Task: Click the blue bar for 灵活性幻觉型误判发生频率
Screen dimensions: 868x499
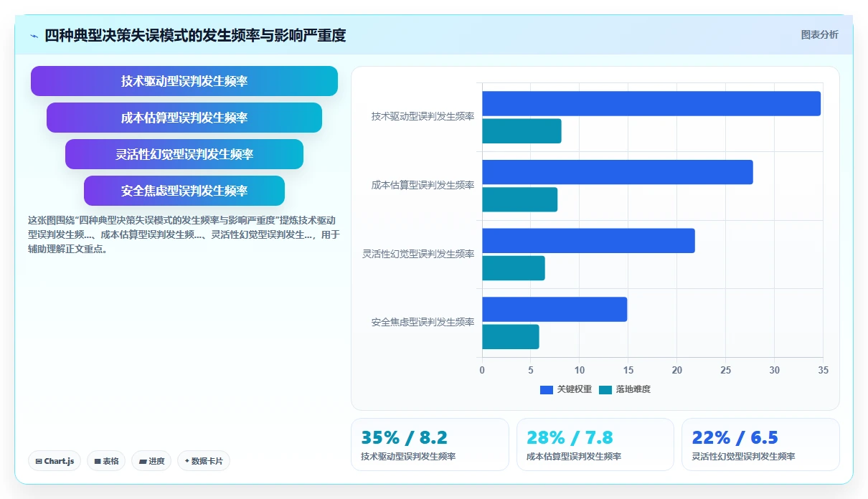Action: [x=588, y=241]
